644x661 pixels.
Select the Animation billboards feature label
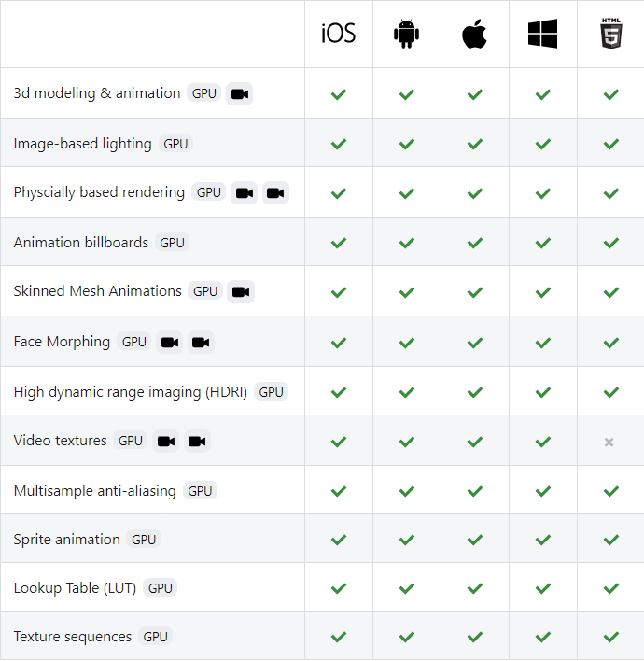81,243
